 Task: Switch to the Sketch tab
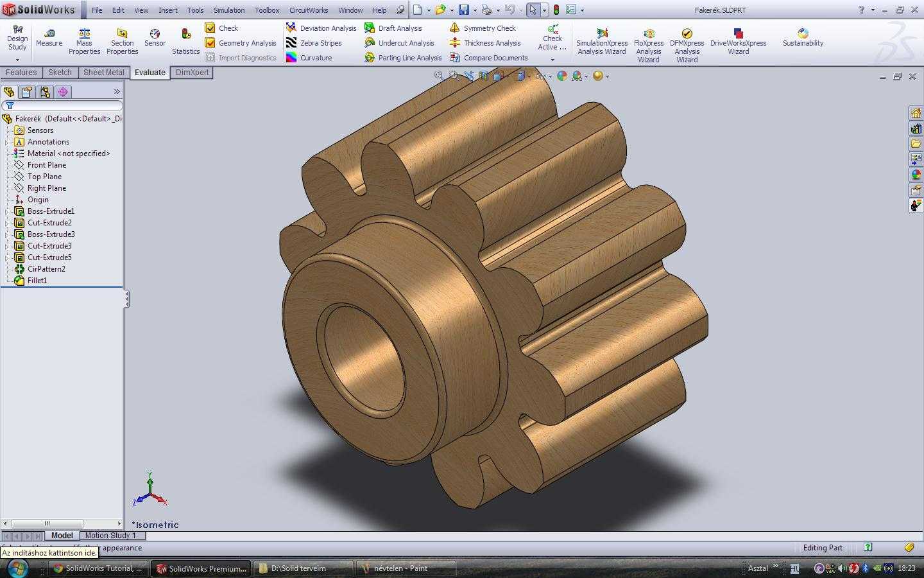pos(60,73)
